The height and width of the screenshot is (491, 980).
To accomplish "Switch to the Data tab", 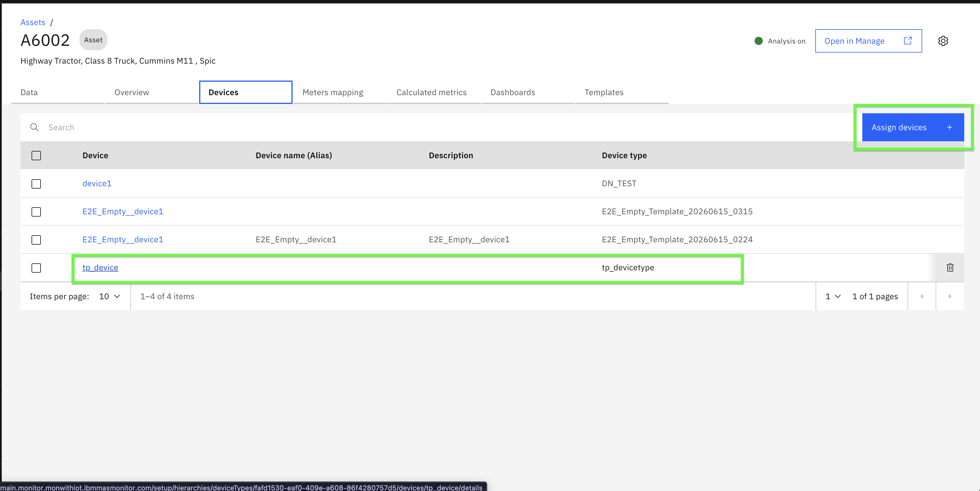I will point(58,93).
